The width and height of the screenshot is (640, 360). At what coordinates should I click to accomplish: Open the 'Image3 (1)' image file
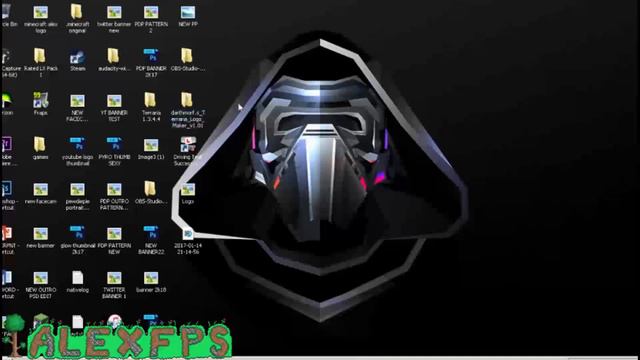click(x=151, y=149)
